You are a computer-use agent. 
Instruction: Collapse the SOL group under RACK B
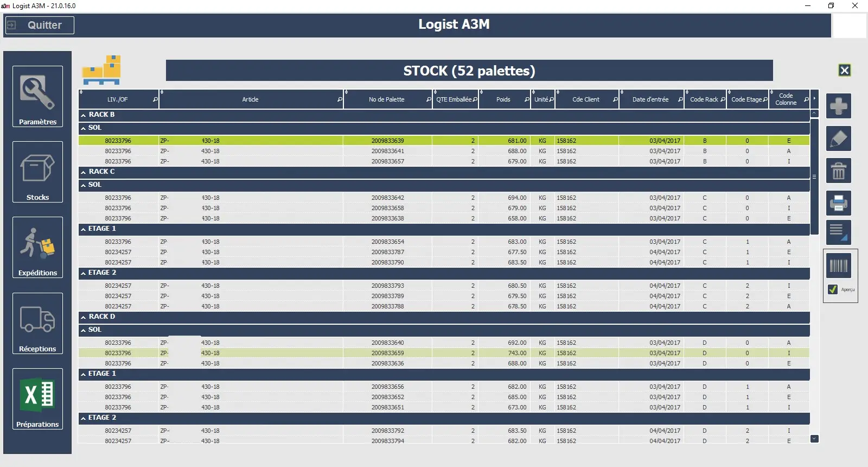(83, 128)
